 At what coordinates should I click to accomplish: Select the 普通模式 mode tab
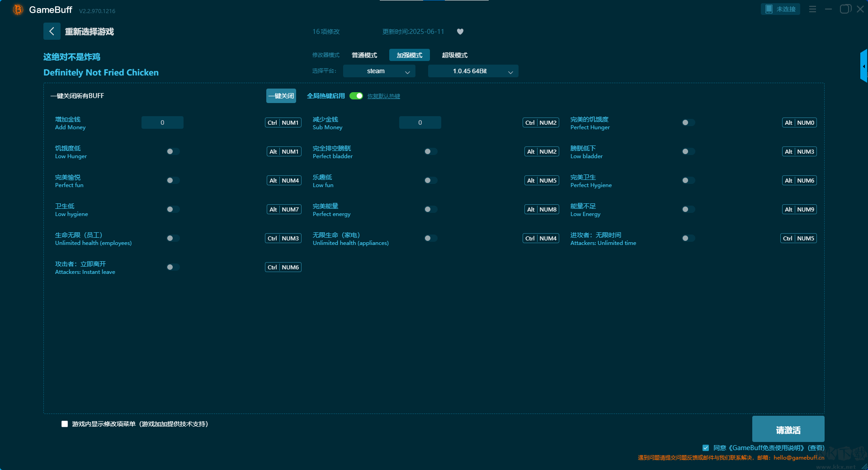(x=364, y=55)
